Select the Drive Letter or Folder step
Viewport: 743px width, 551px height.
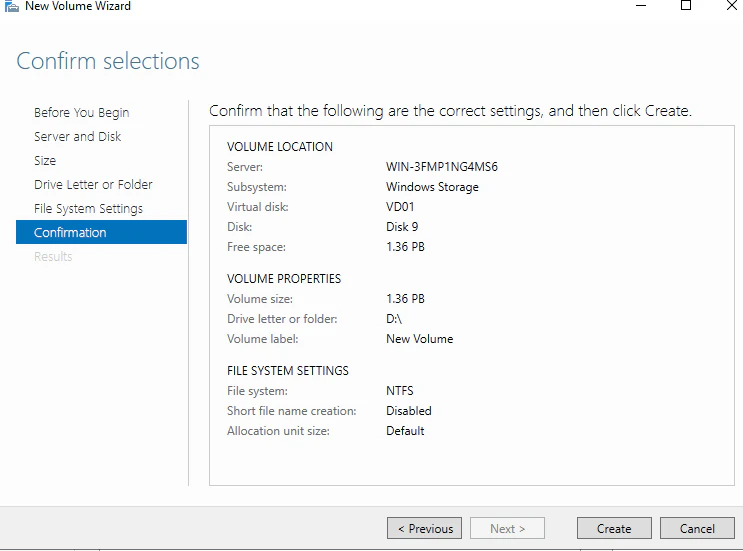tap(93, 184)
